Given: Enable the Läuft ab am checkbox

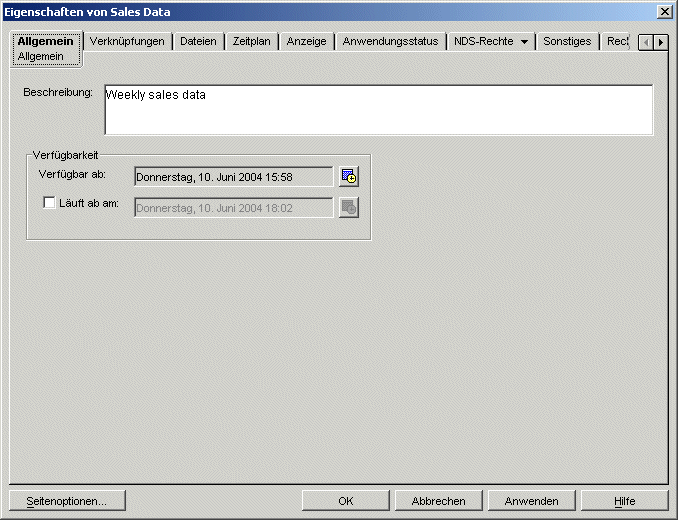Looking at the screenshot, I should point(49,203).
